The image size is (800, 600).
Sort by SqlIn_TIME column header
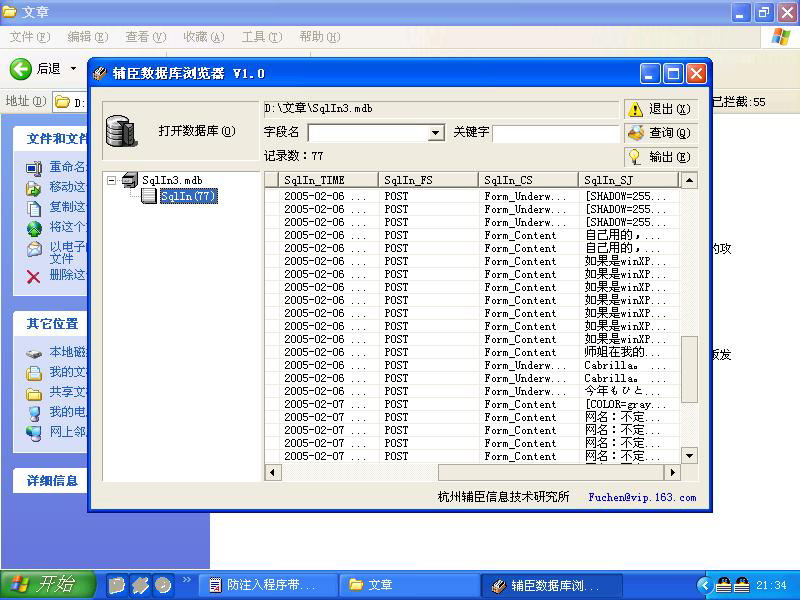(328, 180)
